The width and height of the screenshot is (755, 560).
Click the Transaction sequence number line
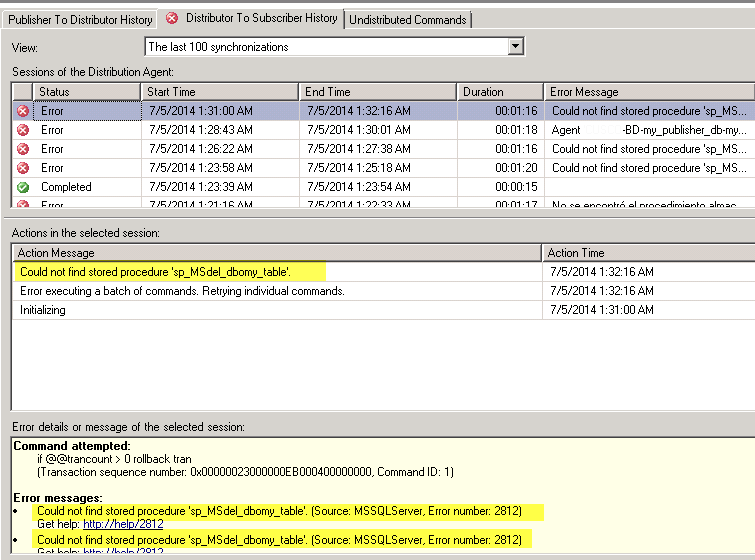[x=245, y=472]
